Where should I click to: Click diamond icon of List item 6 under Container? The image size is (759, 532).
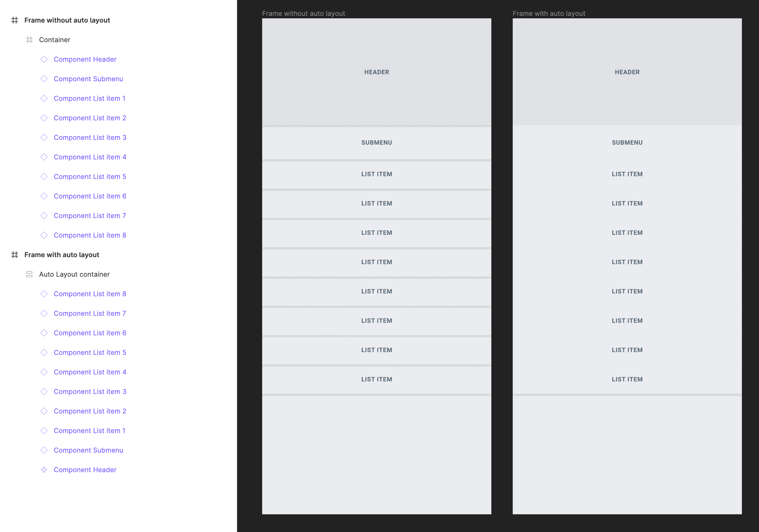tap(44, 196)
